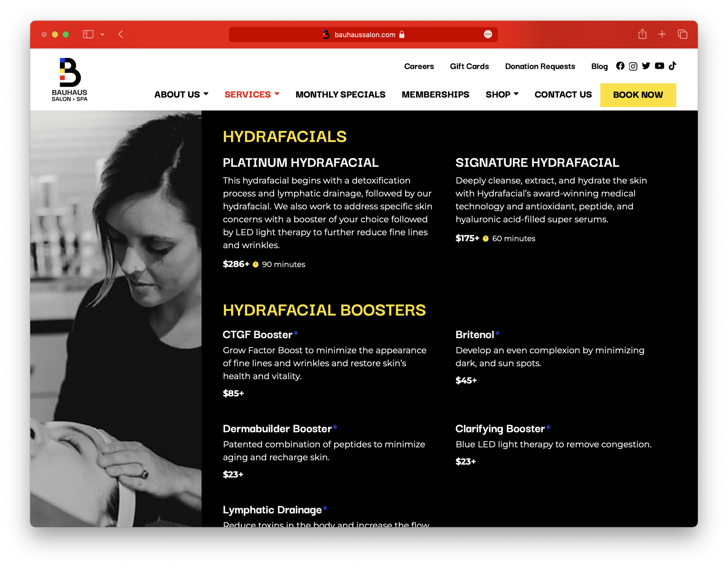Visit the salon's Twitter page
728x567 pixels.
point(646,66)
